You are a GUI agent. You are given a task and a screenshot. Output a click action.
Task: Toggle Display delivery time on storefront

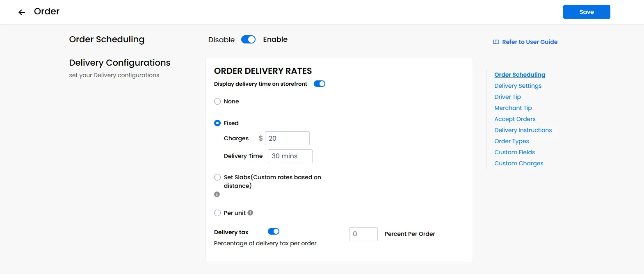(320, 84)
